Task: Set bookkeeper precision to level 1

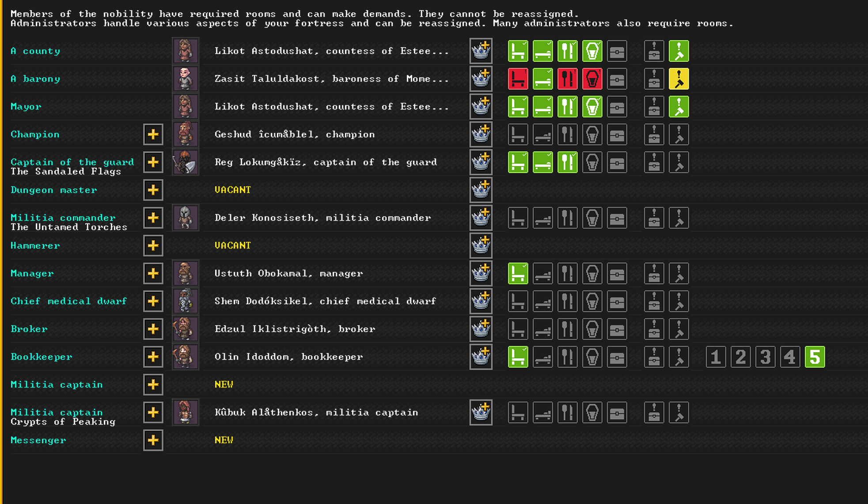Action: coord(716,357)
